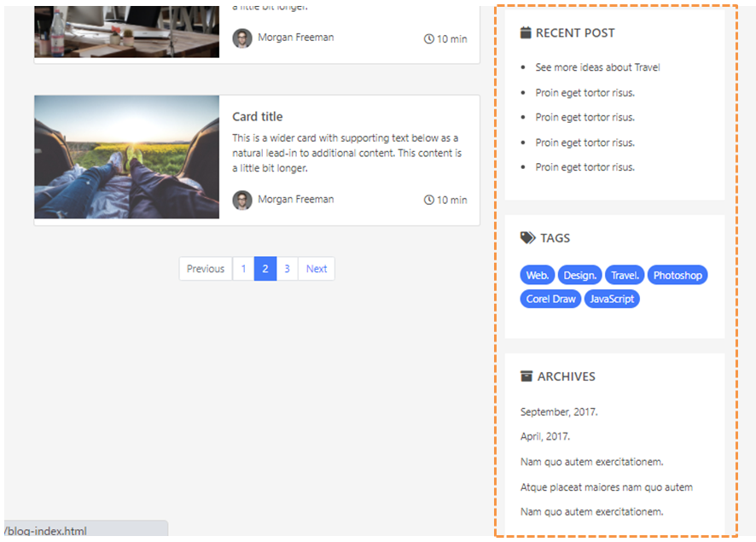The image size is (756, 542).
Task: Select active page 2 in pagination
Action: [x=265, y=269]
